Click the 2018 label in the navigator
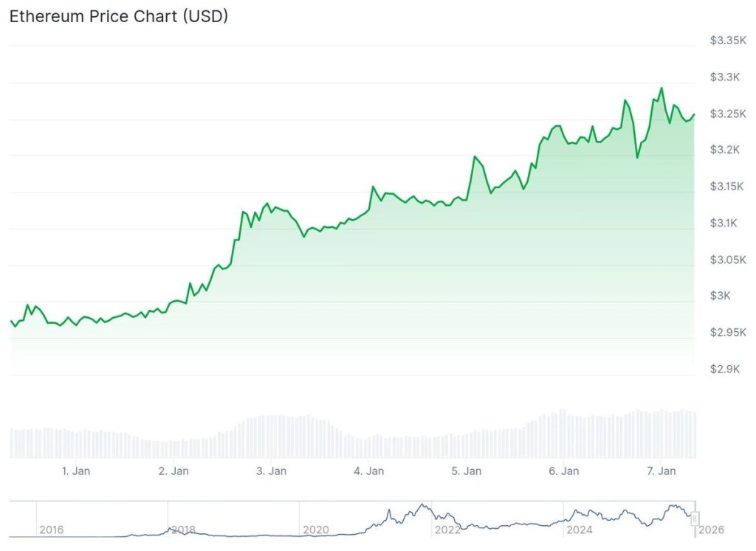Image resolution: width=756 pixels, height=551 pixels. click(x=183, y=530)
